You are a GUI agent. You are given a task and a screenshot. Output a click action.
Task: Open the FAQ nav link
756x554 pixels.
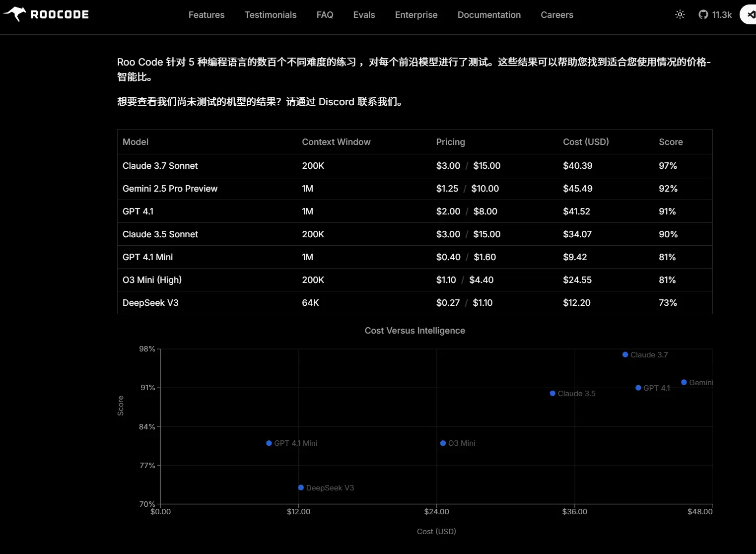pos(325,15)
